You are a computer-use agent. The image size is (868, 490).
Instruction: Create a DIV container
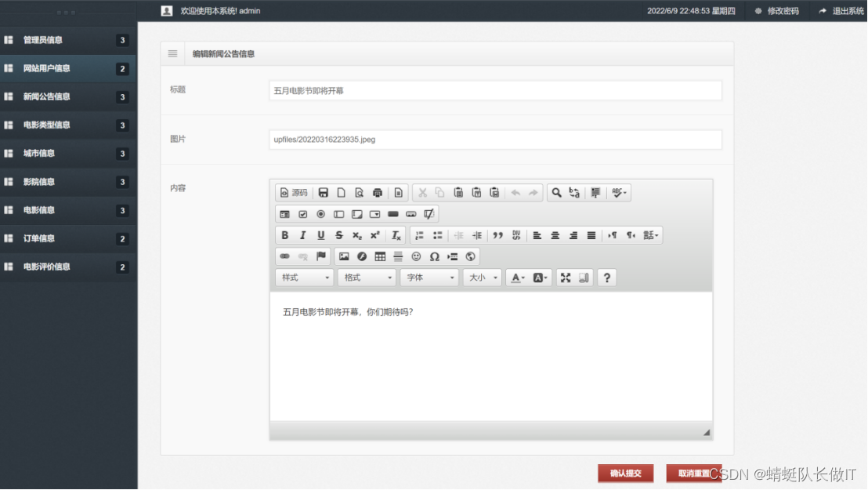point(516,235)
